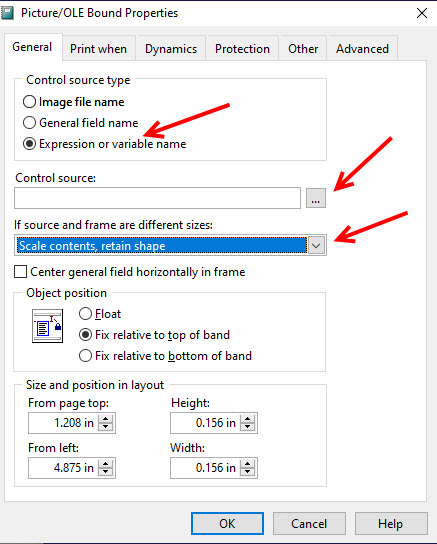Go to the Advanced tab
Viewport: 437px width, 544px height.
pyautogui.click(x=362, y=49)
